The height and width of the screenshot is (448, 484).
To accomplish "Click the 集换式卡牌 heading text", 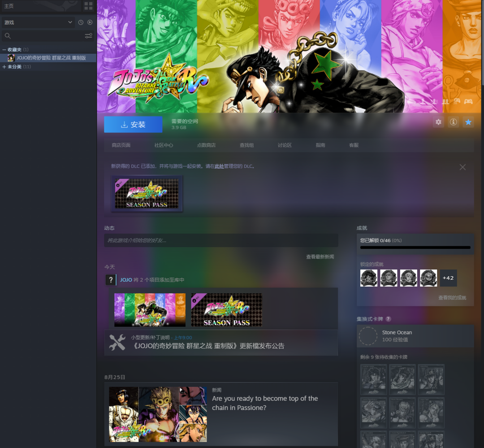I will coord(370,319).
